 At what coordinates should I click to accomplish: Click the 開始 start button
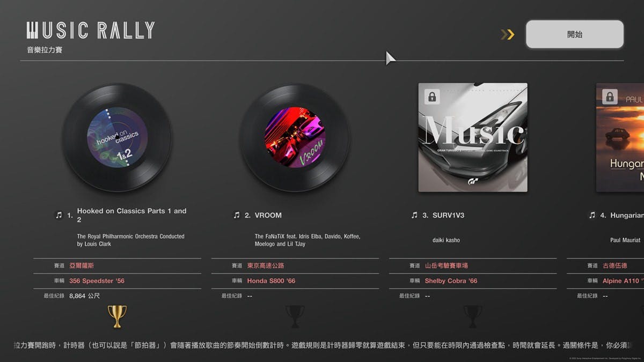point(575,34)
